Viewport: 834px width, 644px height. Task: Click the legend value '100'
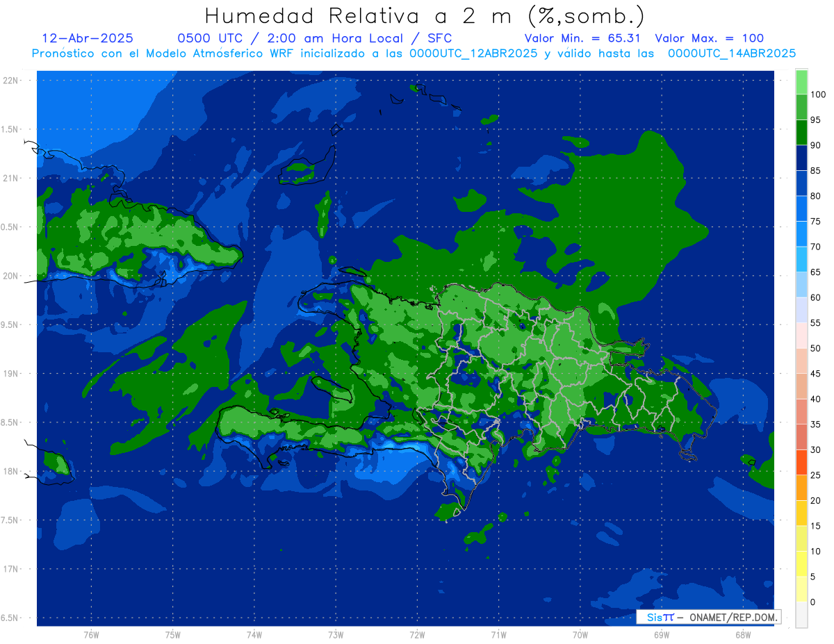(818, 94)
